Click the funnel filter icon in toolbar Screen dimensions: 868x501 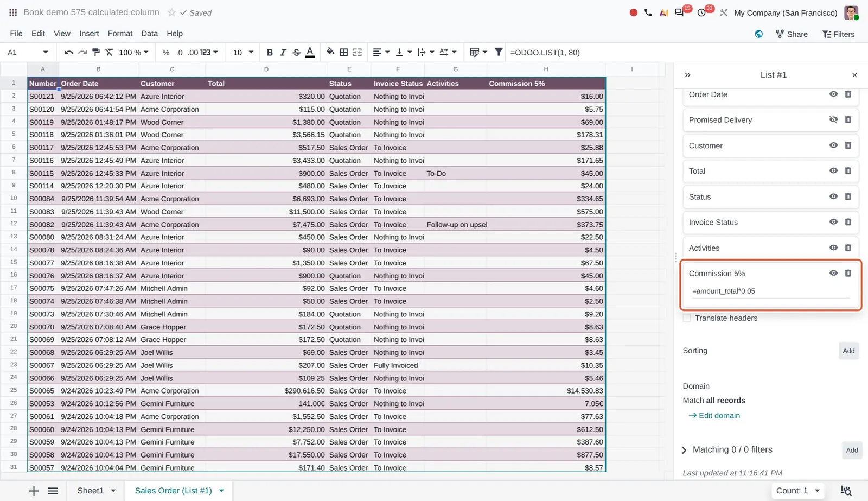point(499,52)
